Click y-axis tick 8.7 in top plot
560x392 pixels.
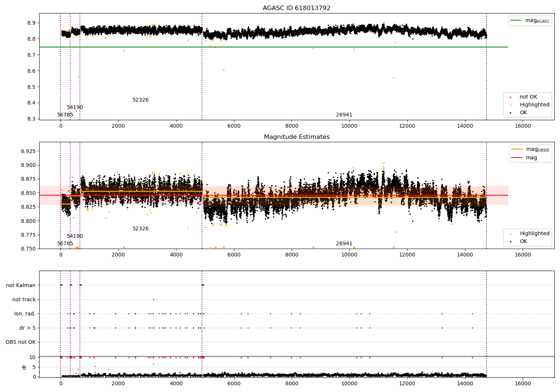(32, 55)
